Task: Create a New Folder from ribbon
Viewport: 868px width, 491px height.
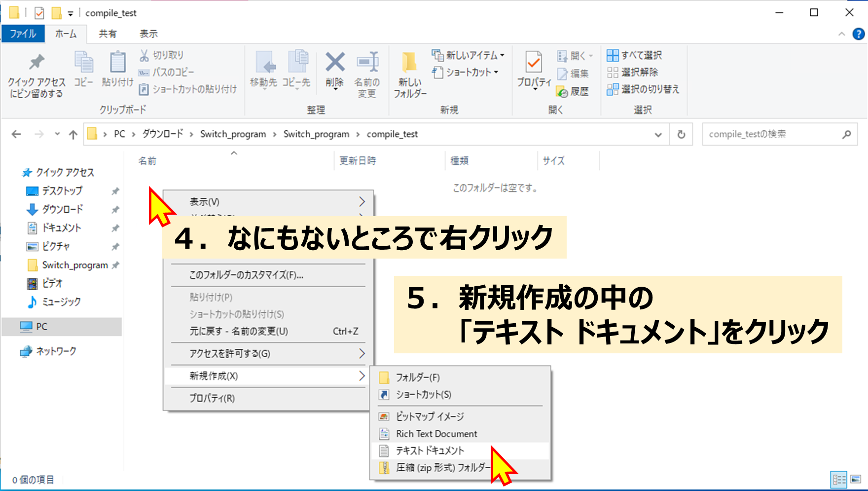Action: [409, 75]
